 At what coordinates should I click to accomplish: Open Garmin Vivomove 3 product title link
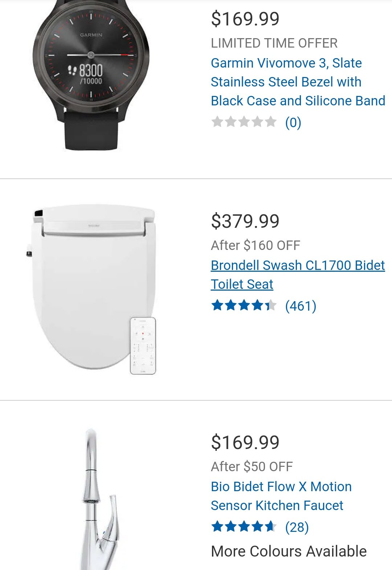pos(298,82)
